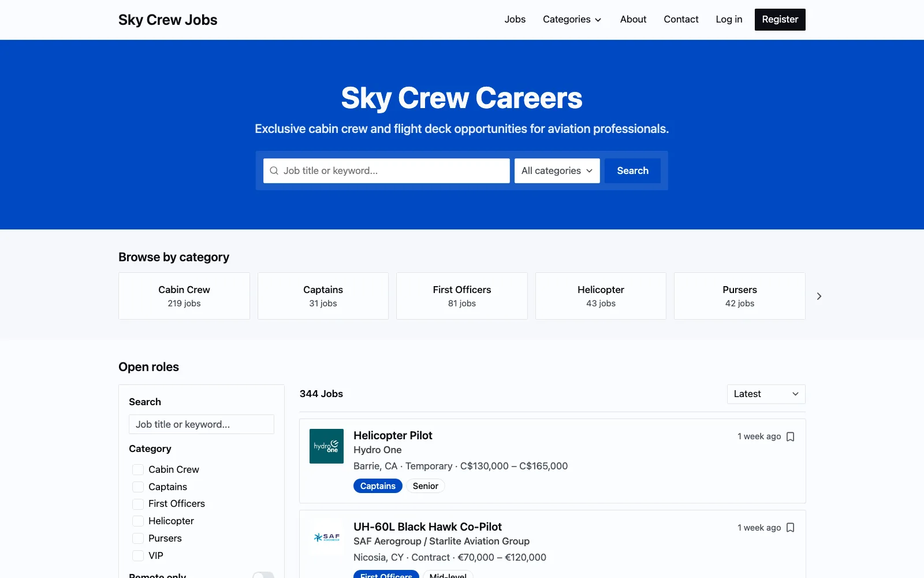The height and width of the screenshot is (578, 924).
Task: Toggle the Remote only switch
Action: coord(263,575)
